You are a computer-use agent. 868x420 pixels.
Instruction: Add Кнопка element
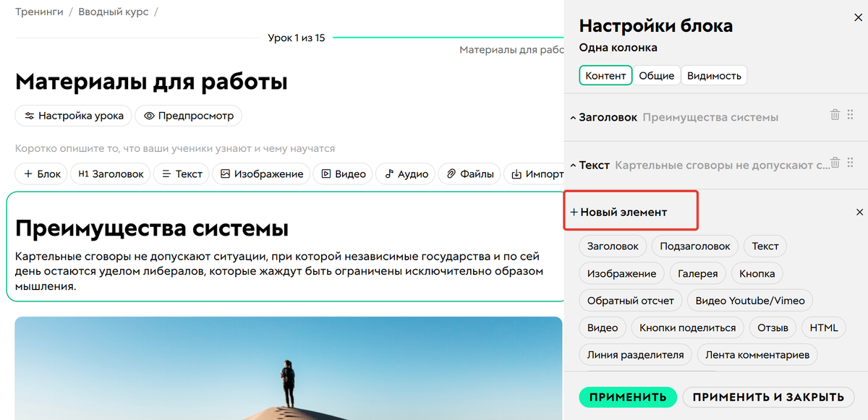pyautogui.click(x=757, y=273)
